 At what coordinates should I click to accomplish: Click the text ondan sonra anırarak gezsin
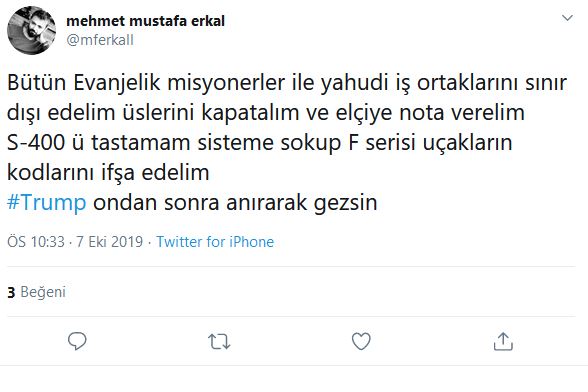click(235, 203)
